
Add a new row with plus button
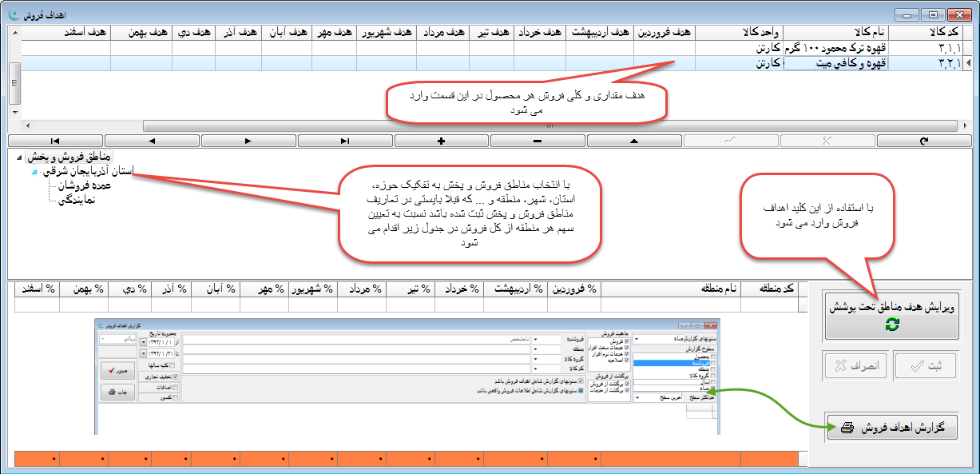(x=441, y=141)
